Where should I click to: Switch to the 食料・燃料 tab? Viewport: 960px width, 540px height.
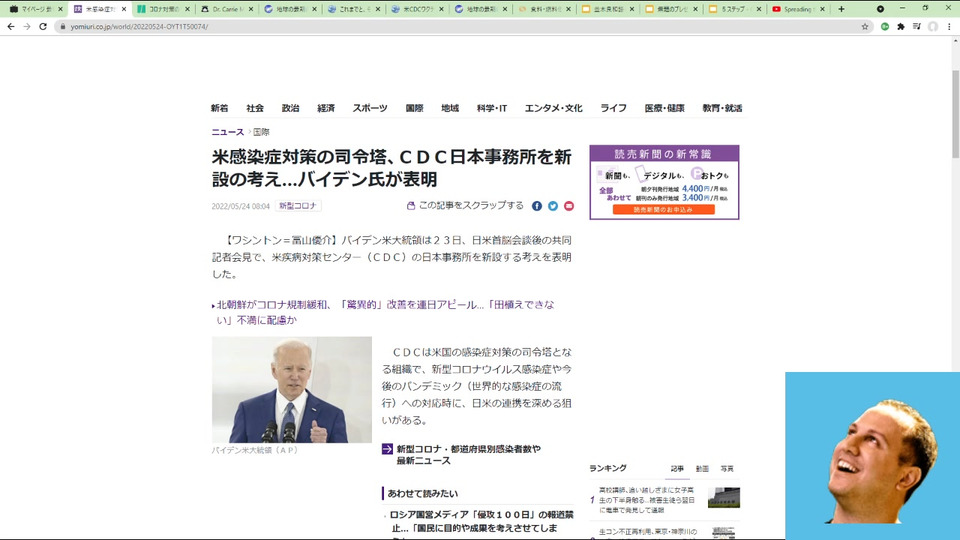point(544,9)
